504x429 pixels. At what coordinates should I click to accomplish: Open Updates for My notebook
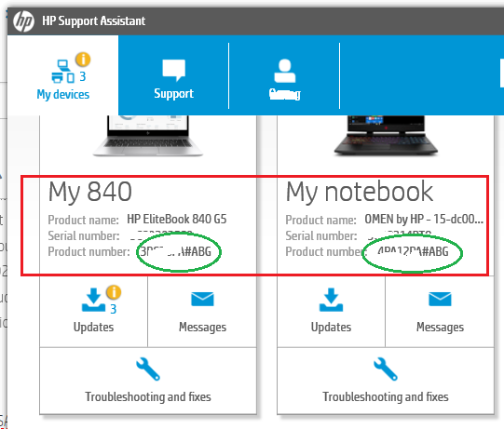pyautogui.click(x=331, y=311)
